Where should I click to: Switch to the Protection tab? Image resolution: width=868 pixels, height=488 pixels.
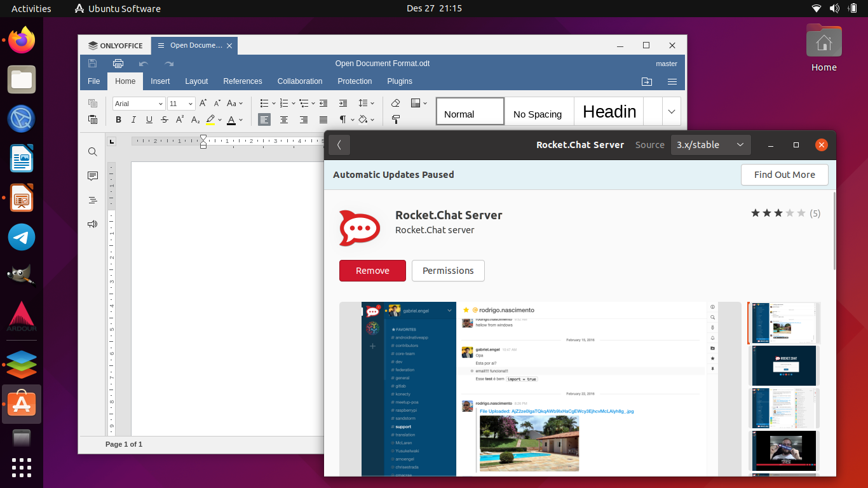pos(355,81)
